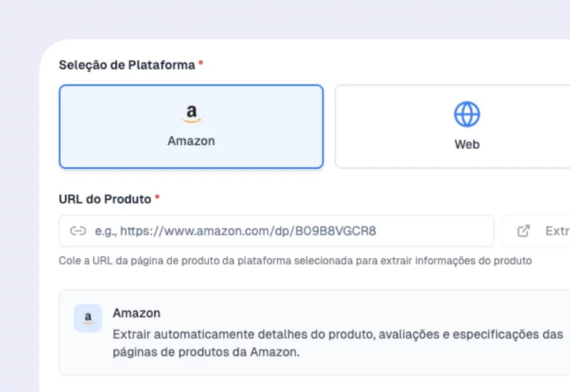Click the Amazon icon in the info panel
The width and height of the screenshot is (570, 392).
tap(87, 318)
